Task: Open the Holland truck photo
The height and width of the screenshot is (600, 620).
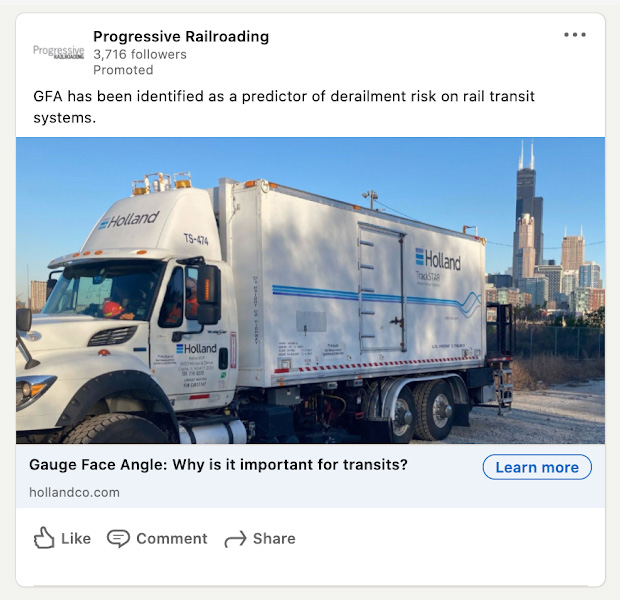Action: coord(310,290)
